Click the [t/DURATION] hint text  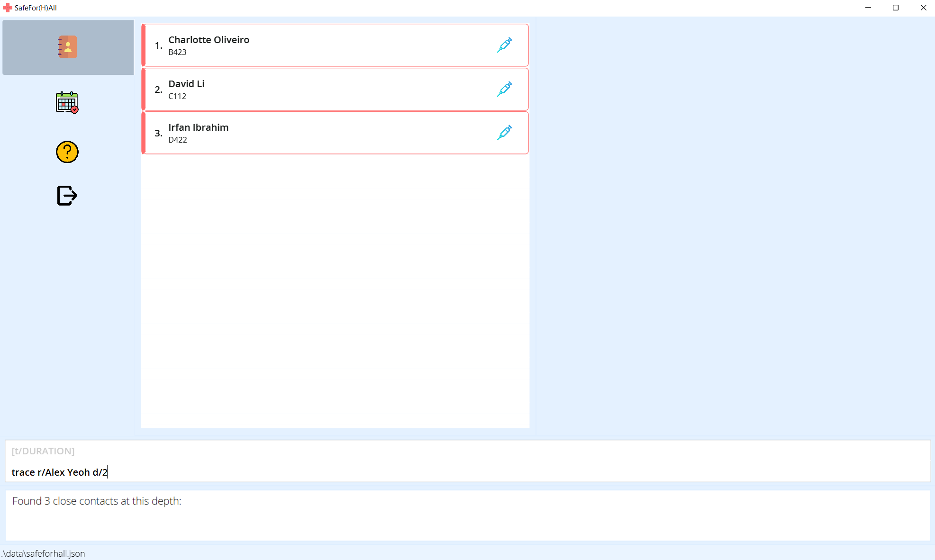pyautogui.click(x=43, y=451)
